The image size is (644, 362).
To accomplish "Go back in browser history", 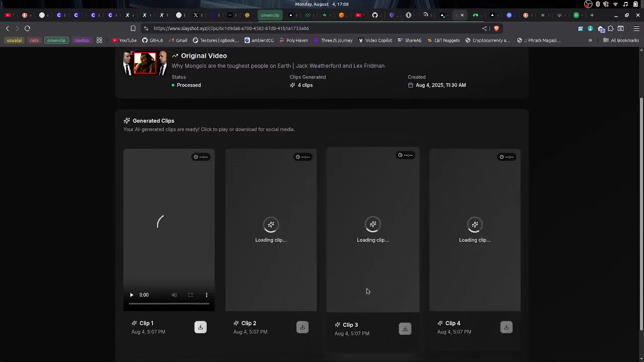I will pos(7,29).
